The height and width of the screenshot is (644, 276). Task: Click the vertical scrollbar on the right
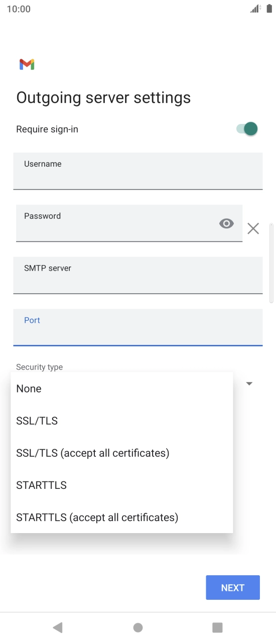tap(271, 263)
